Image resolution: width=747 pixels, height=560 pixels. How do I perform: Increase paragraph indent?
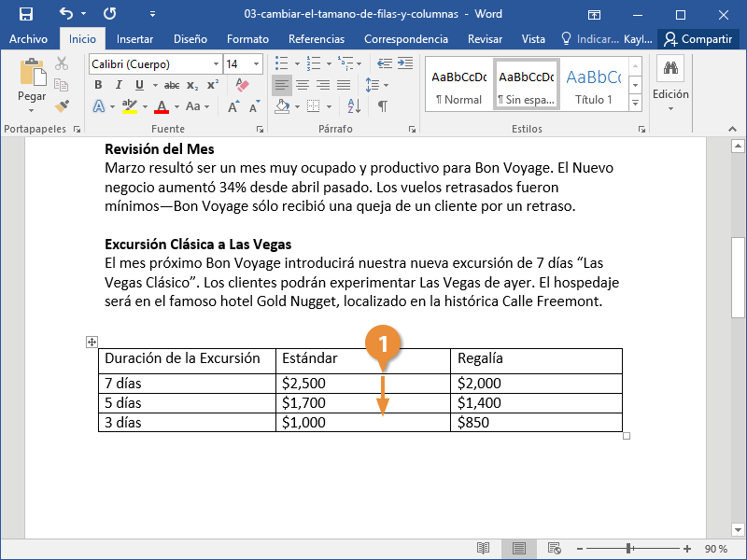coord(405,63)
